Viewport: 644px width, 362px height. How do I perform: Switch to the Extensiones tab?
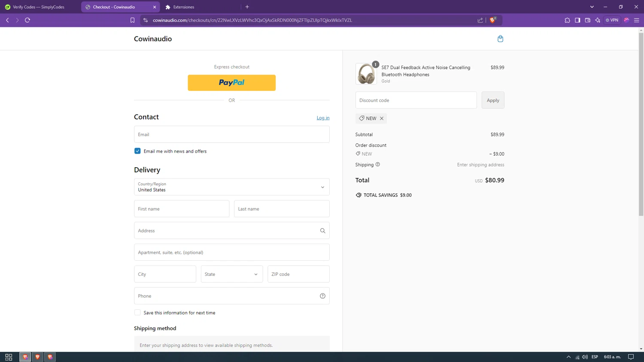(x=184, y=7)
